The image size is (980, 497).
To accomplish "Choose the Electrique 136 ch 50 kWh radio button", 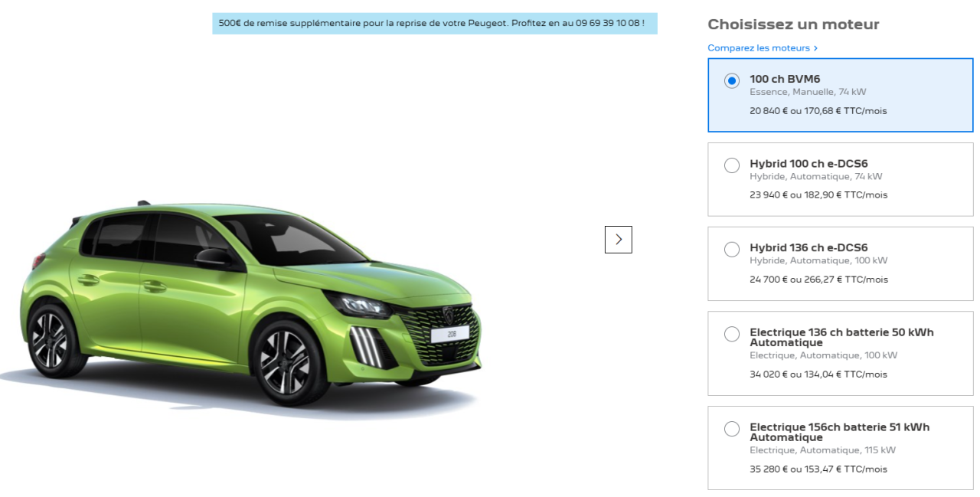I will (x=731, y=334).
